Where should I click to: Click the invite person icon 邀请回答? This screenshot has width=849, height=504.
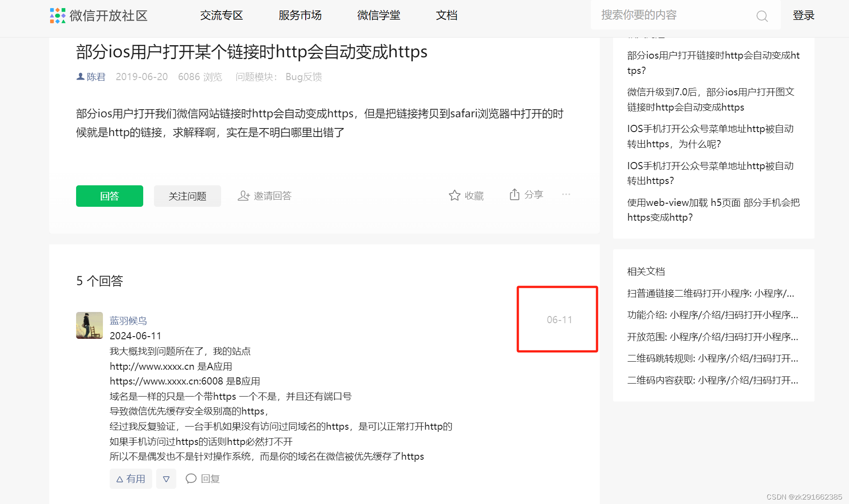[x=243, y=196]
